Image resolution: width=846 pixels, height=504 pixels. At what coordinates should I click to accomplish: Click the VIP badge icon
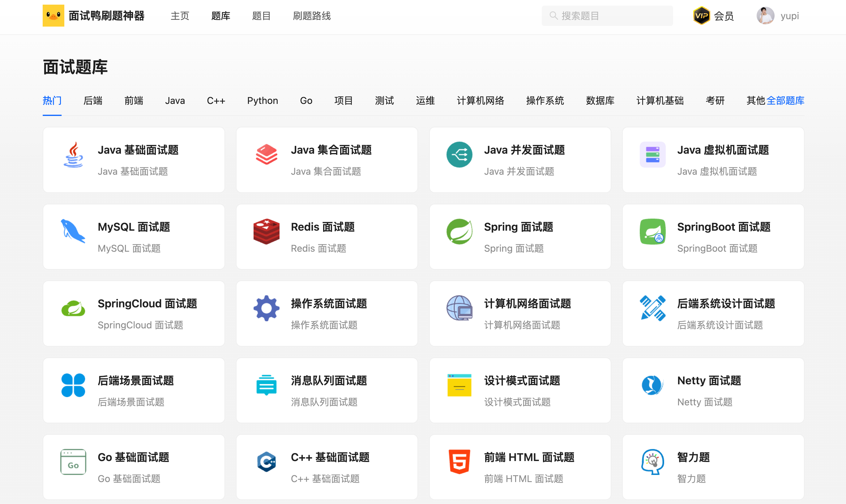pos(701,16)
